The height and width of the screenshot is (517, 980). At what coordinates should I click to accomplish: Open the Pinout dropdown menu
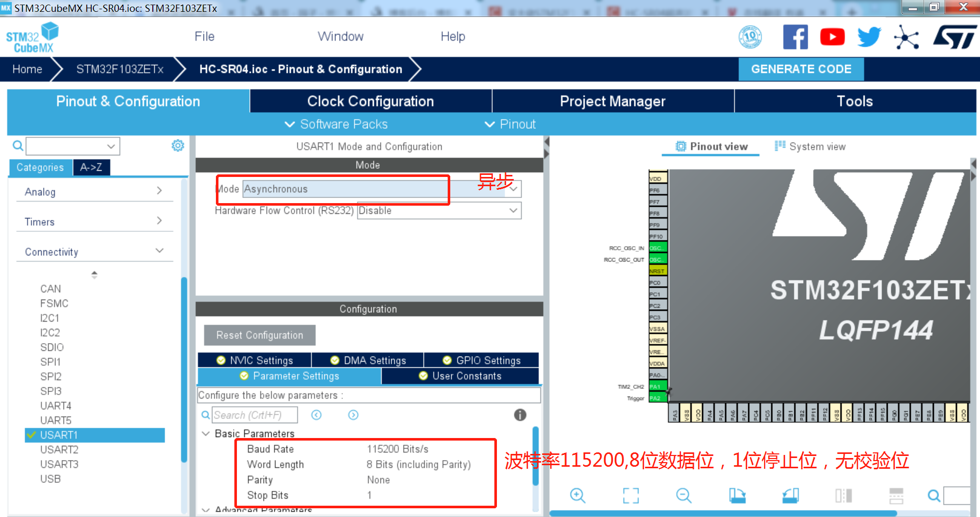510,124
